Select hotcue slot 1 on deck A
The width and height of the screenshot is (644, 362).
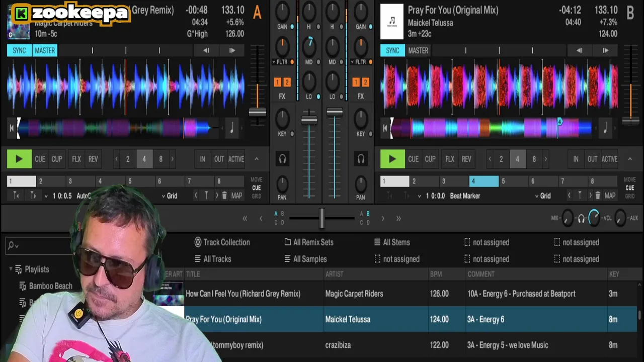tap(22, 181)
